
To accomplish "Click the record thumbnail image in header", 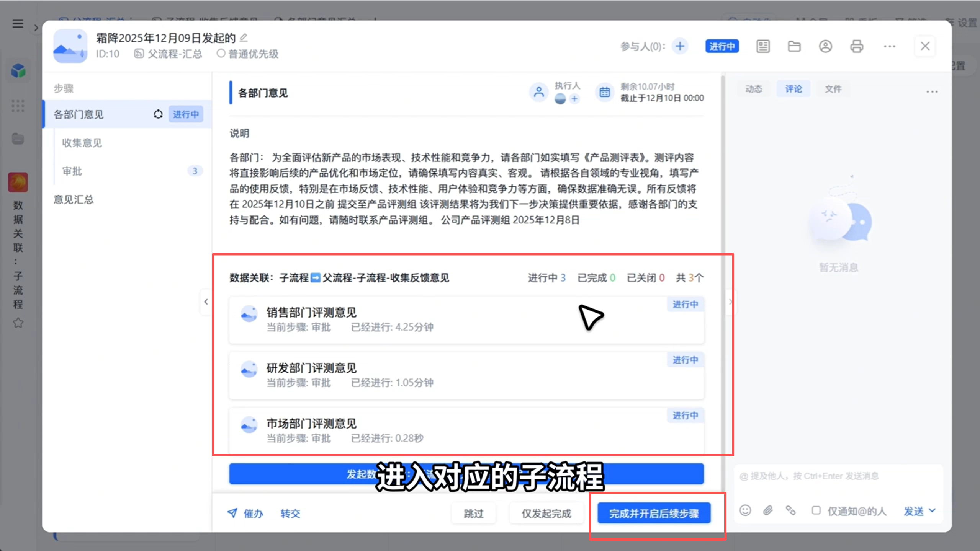I will (70, 46).
